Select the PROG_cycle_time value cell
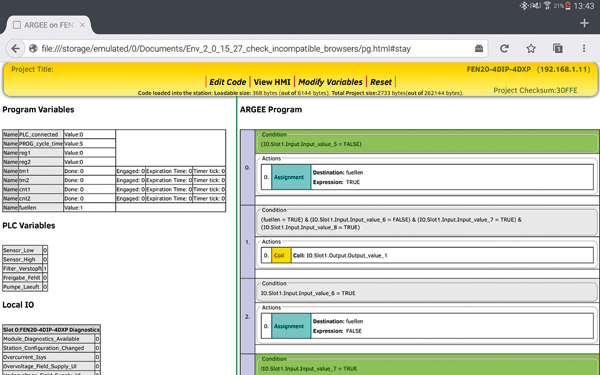 [x=90, y=143]
